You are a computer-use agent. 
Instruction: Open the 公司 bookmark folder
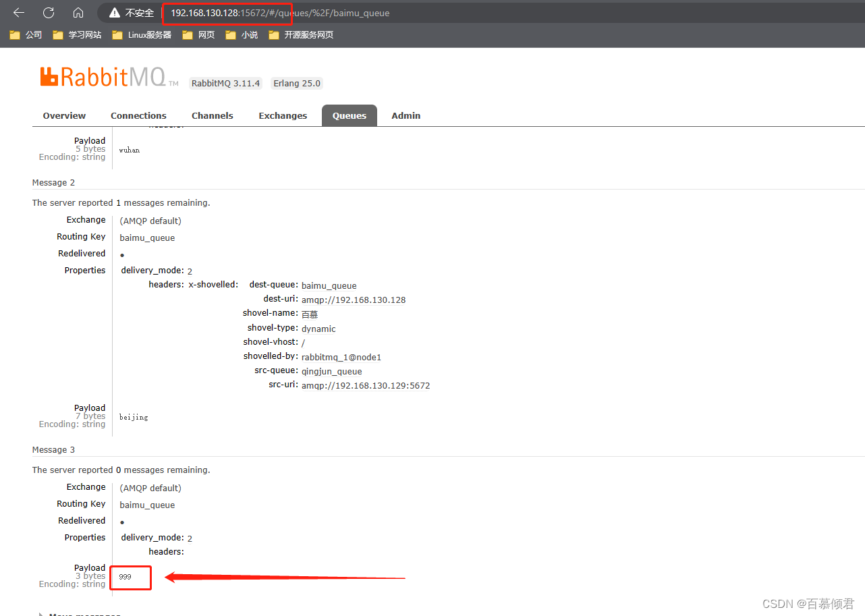pos(26,35)
